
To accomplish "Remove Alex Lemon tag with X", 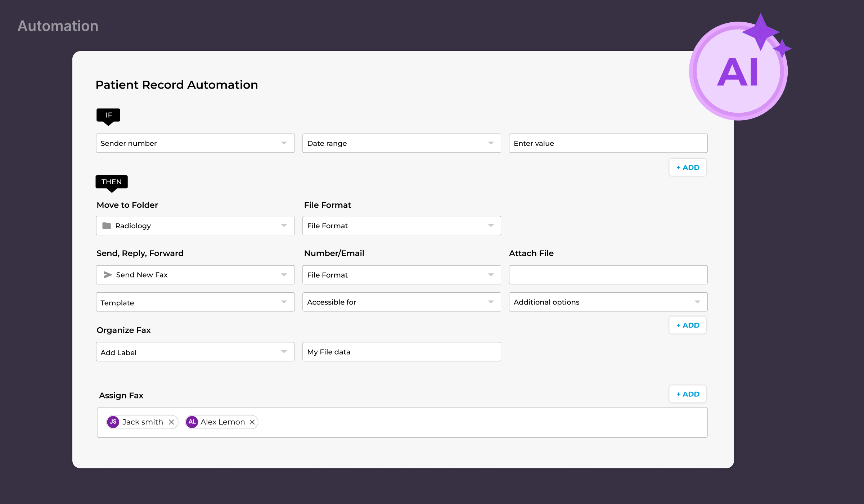I will [x=252, y=422].
